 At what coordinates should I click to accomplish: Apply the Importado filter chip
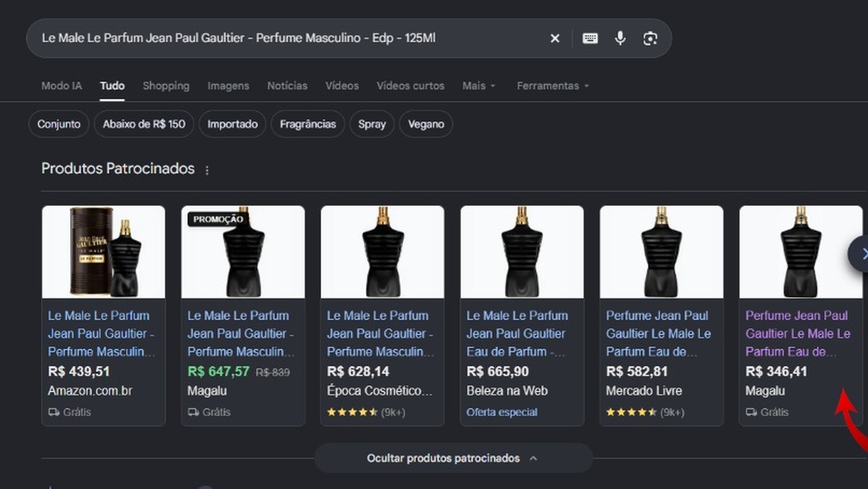pyautogui.click(x=232, y=124)
